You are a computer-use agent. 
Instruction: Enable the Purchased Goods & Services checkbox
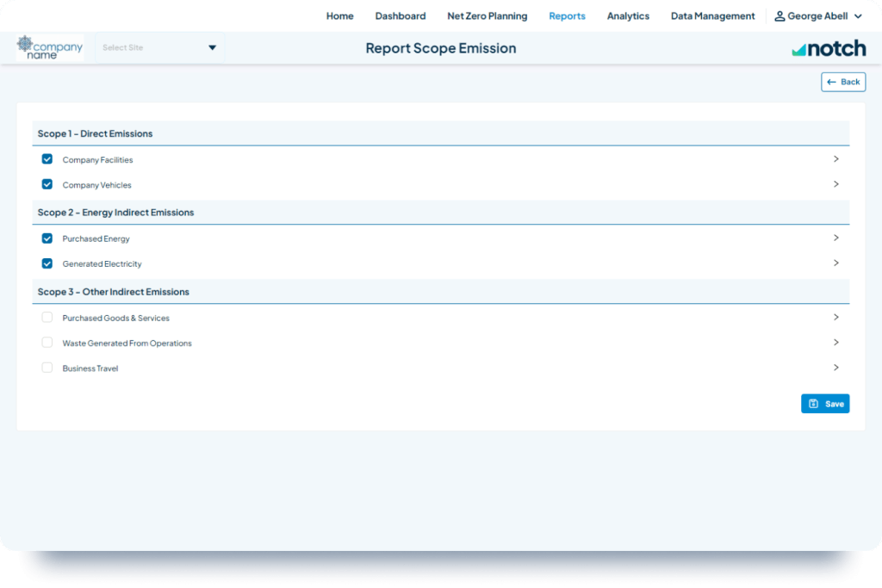point(47,318)
